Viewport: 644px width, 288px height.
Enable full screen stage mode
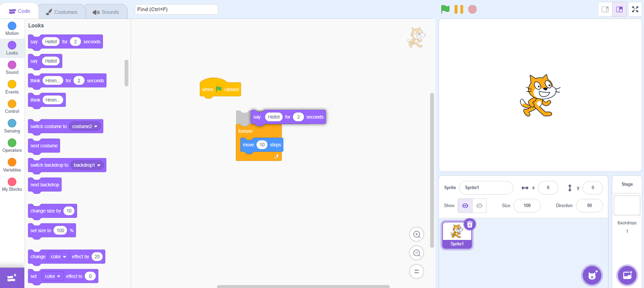click(x=635, y=9)
